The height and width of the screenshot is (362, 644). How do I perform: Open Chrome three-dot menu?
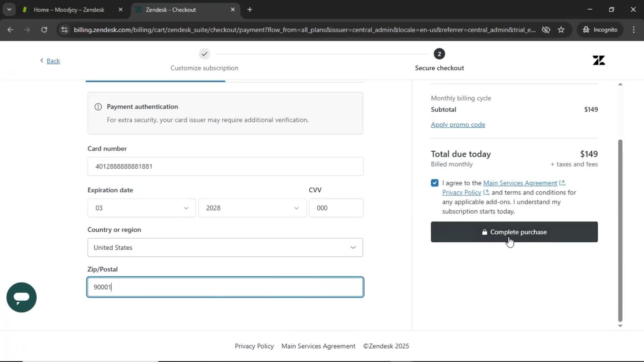(634, 29)
